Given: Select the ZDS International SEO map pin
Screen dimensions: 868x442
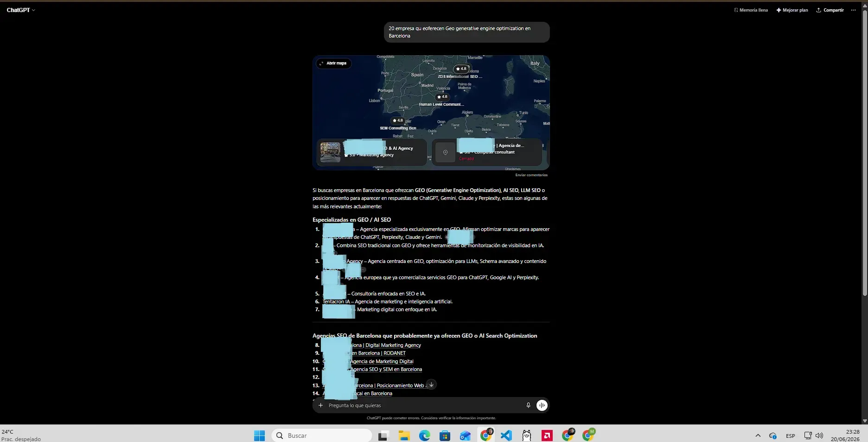Looking at the screenshot, I should click(461, 69).
